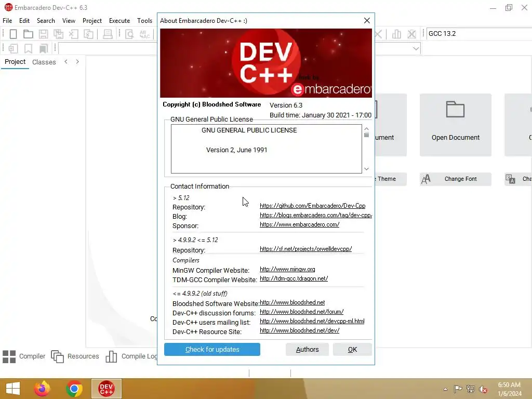
Task: Open the github.com Embarcadero Dev-Cpp link
Action: click(x=312, y=206)
